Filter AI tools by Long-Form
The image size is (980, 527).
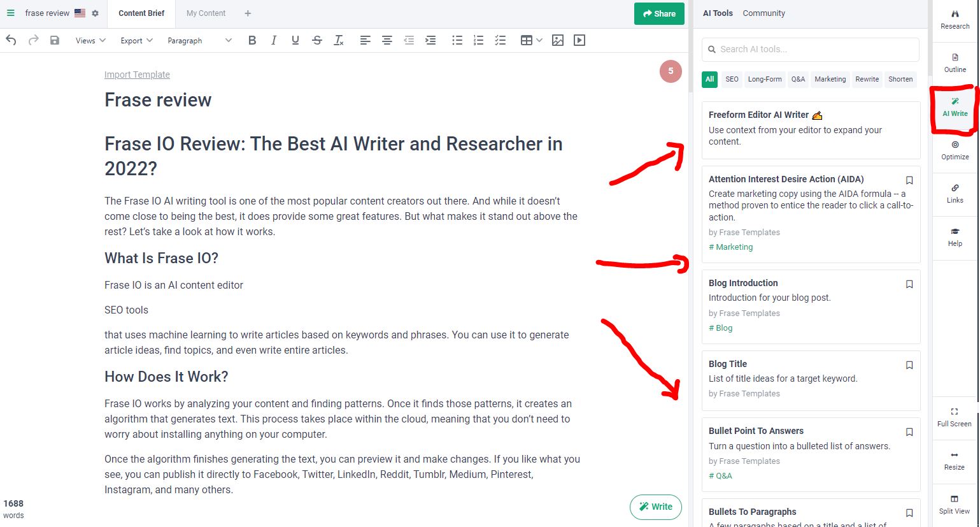click(x=765, y=79)
